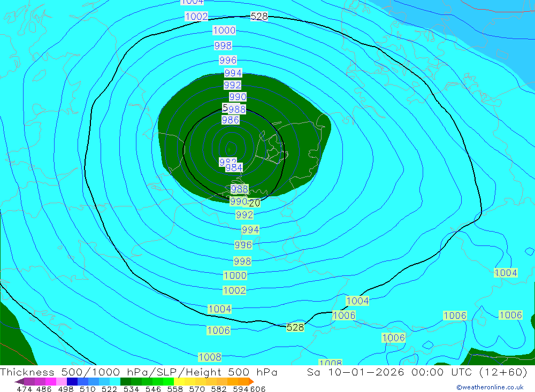Click the white-background 1000 isobar label
This screenshot has width=535, height=392.
[x=224, y=30]
